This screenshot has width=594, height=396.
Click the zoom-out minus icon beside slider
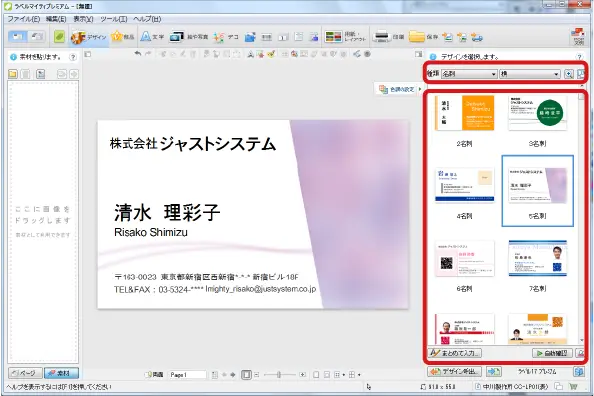[x=256, y=375]
